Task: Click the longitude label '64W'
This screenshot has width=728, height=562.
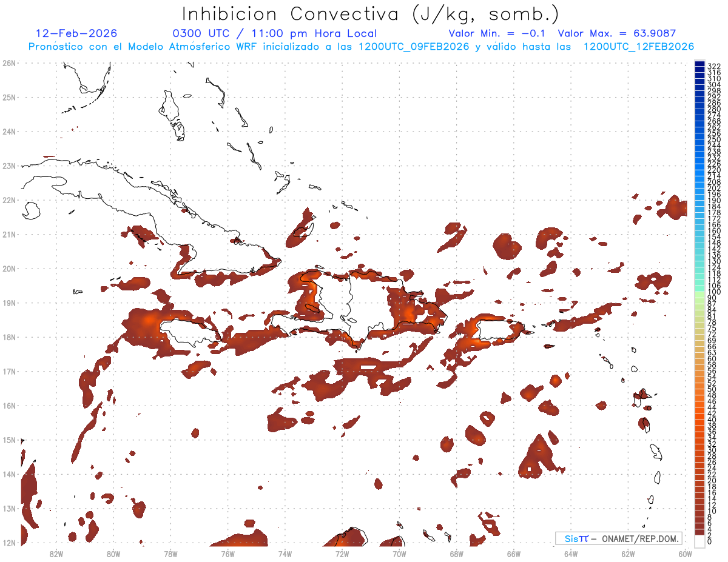Action: [571, 554]
